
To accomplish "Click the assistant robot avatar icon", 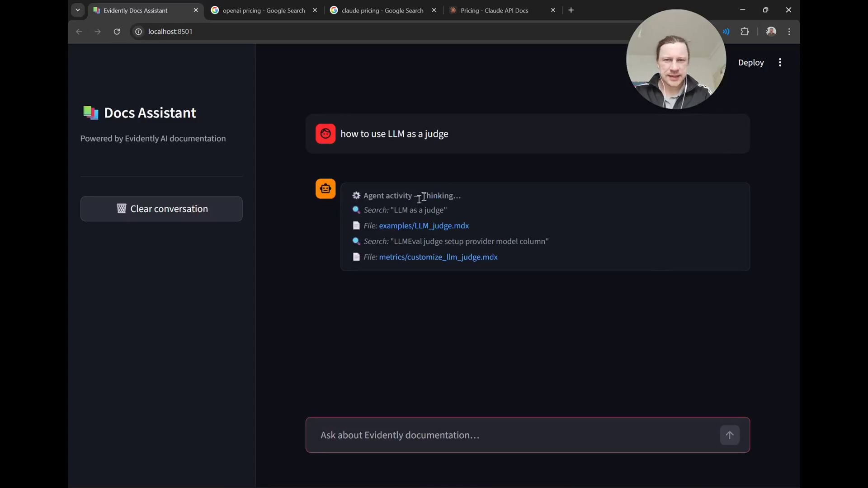I will (x=325, y=188).
